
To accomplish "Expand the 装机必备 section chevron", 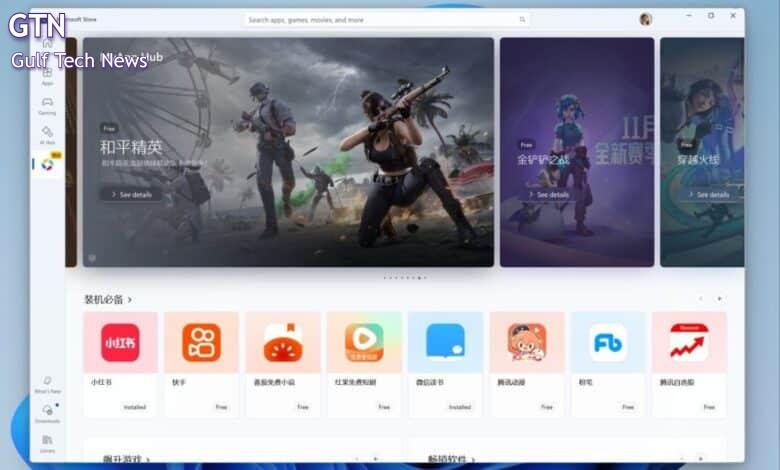I will pyautogui.click(x=130, y=299).
